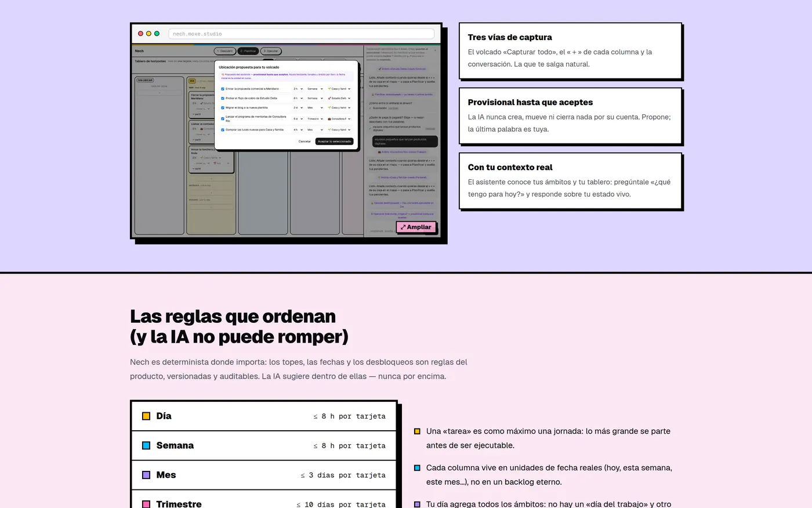Screen dimensions: 812x508
Task: Open the Consultora ámbito dropdown
Action: (339, 119)
